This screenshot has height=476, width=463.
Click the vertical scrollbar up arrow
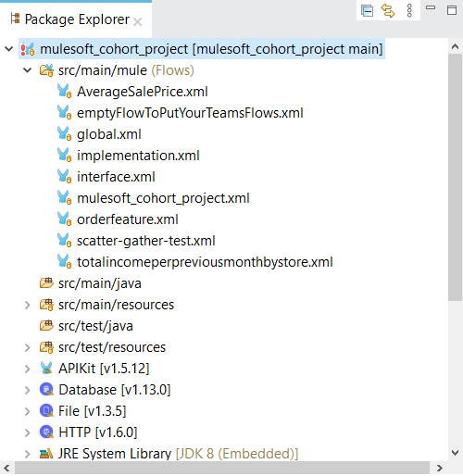pos(455,46)
